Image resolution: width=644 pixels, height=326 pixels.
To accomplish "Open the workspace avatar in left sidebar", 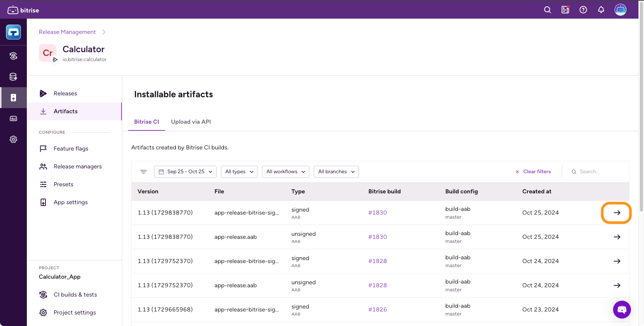I will click(x=13, y=32).
